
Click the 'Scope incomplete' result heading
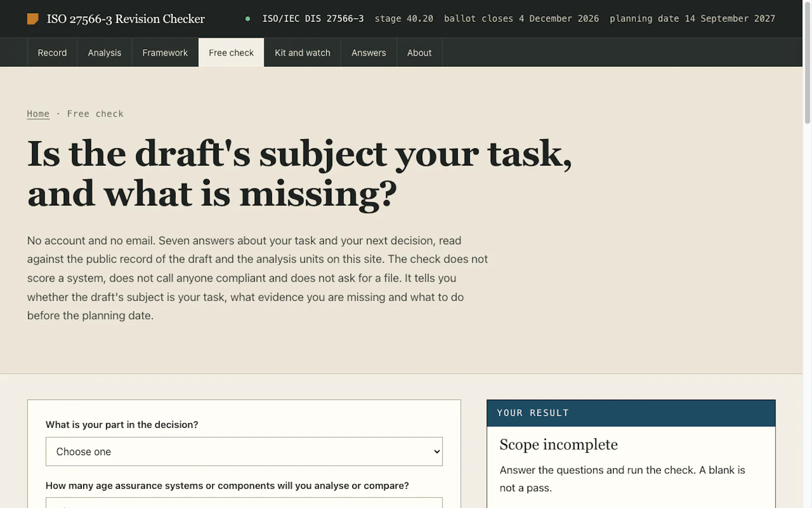tap(558, 444)
